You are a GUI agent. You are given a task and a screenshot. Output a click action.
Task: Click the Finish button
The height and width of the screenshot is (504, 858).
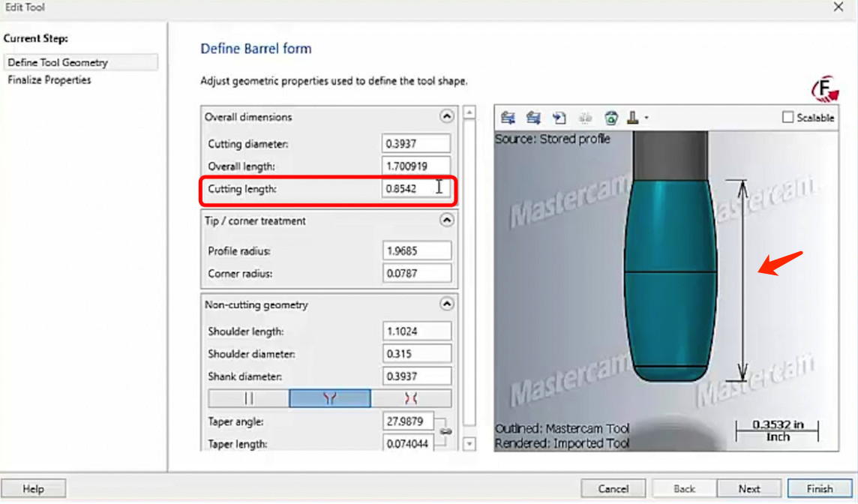pyautogui.click(x=820, y=489)
